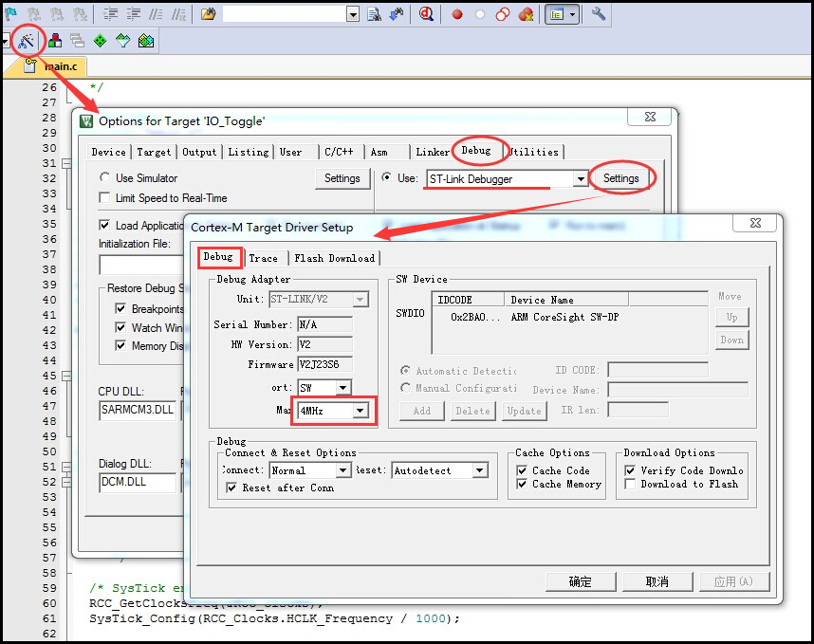Open the Max clock 4MHz dropdown
The height and width of the screenshot is (644, 814).
(x=360, y=411)
